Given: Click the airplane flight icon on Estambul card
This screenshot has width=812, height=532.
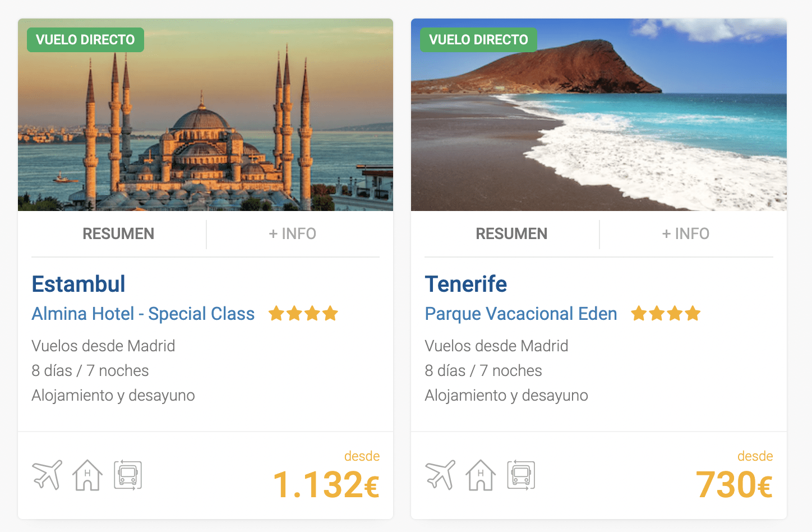Looking at the screenshot, I should pyautogui.click(x=47, y=475).
